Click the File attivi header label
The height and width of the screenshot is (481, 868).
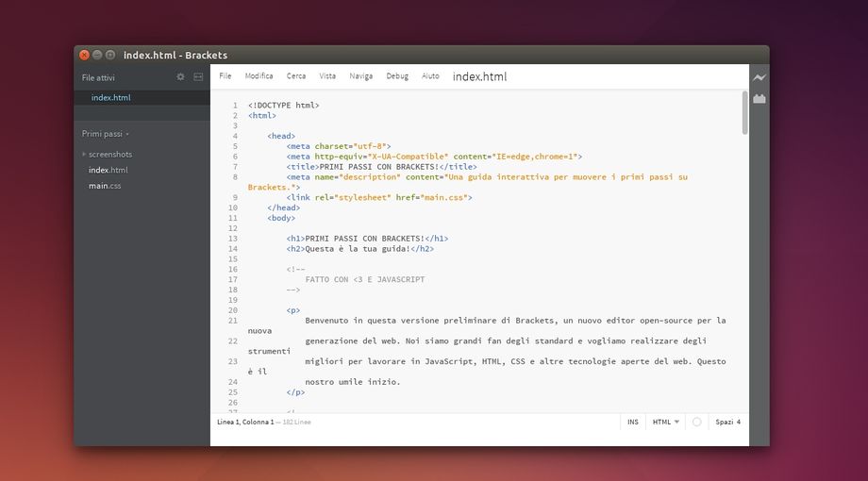98,77
